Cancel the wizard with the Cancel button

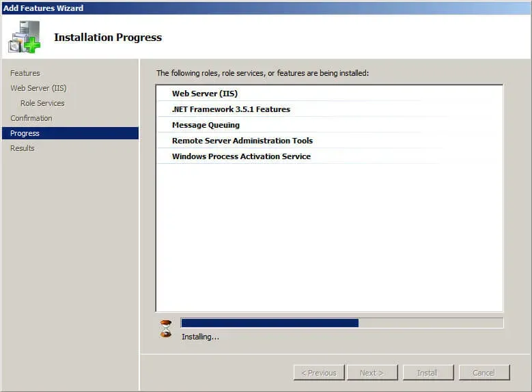click(x=484, y=373)
